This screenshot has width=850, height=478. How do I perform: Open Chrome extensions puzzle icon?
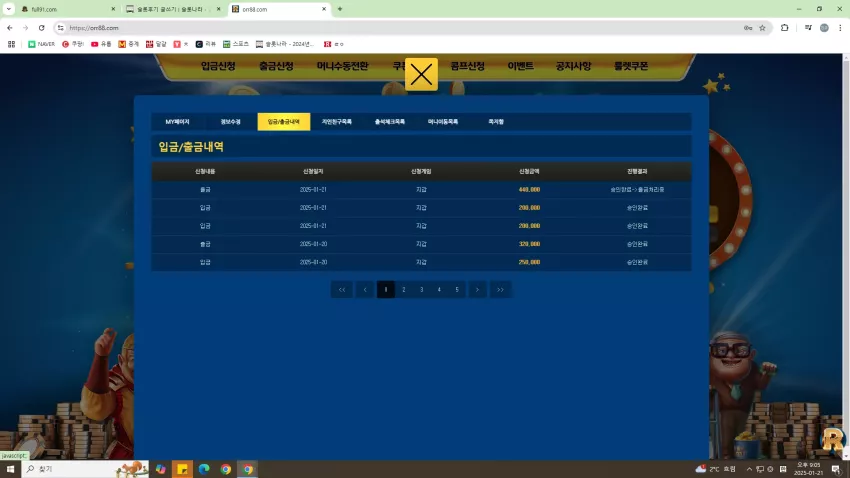[784, 28]
